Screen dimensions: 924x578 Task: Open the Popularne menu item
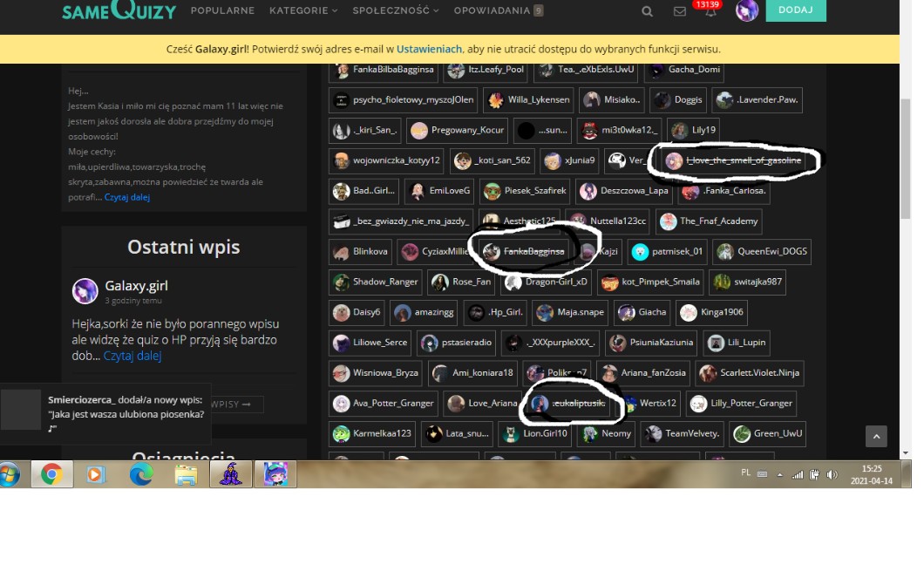coord(222,10)
